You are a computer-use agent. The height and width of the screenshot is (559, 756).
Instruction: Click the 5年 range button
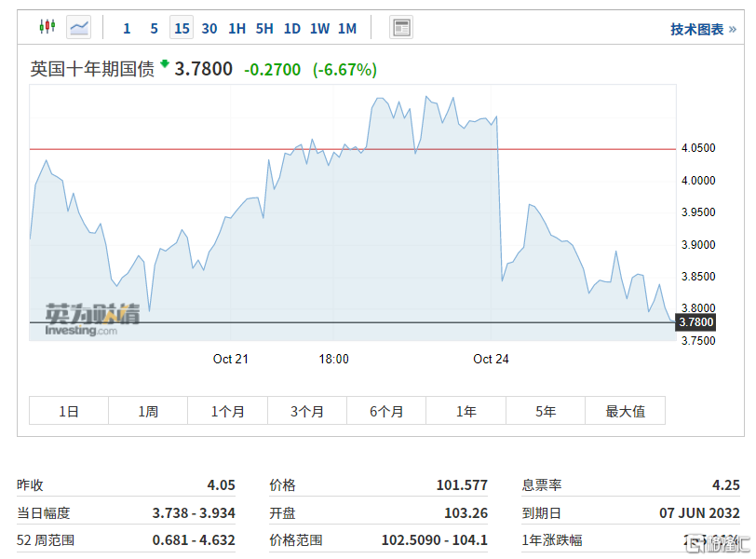point(546,411)
